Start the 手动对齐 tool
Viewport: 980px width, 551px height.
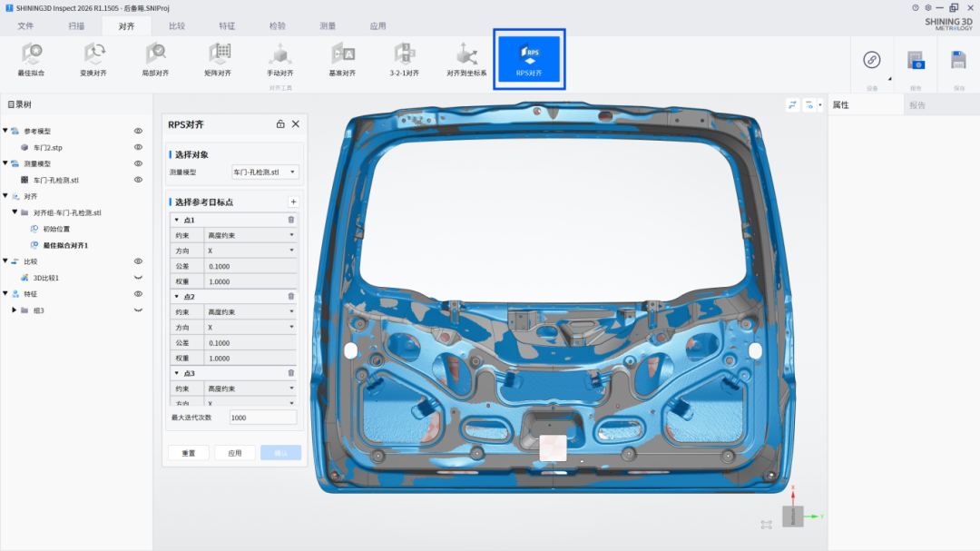(x=280, y=60)
